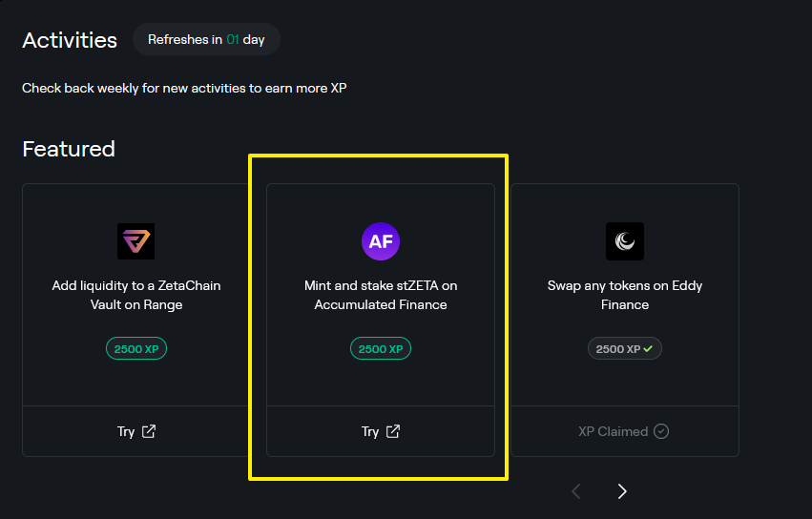Viewport: 812px width, 519px height.
Task: Click 2500 XP badge on Range card
Action: [x=136, y=348]
